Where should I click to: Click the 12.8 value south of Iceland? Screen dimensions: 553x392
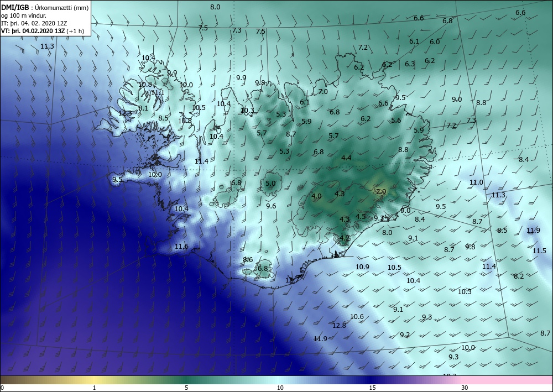[340, 325]
